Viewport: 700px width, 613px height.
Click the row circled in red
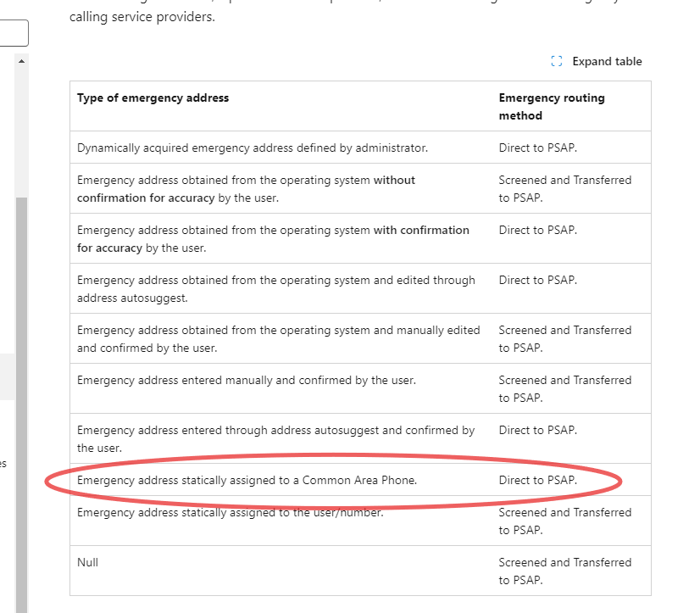[x=247, y=480]
